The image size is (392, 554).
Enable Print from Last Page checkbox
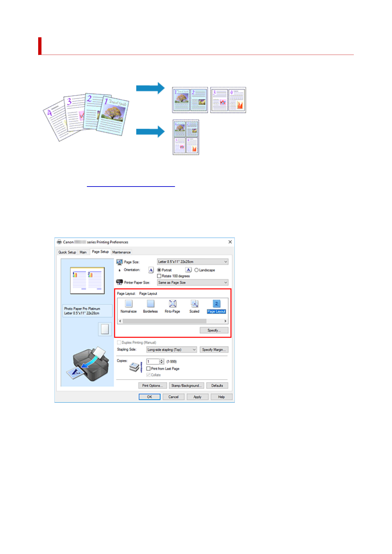pyautogui.click(x=148, y=369)
